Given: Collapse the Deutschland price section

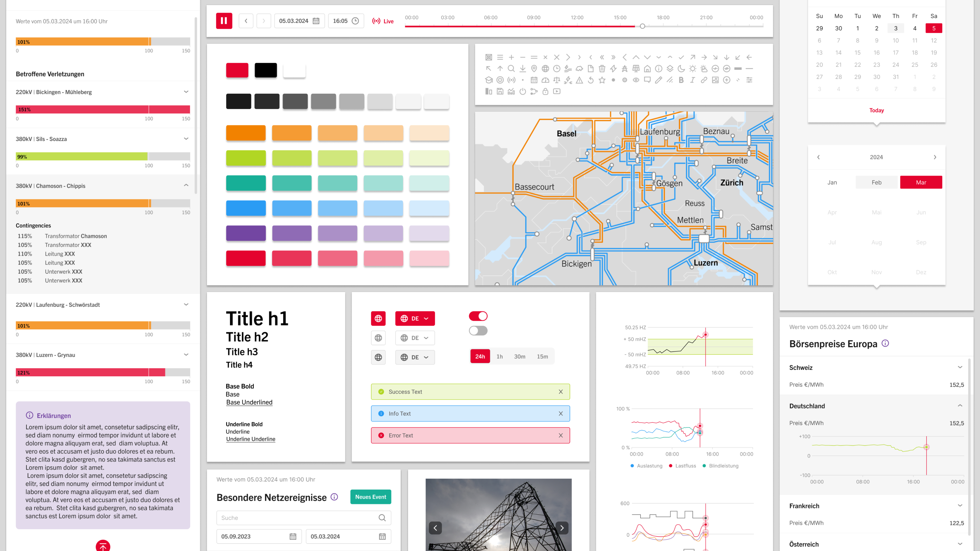Looking at the screenshot, I should click(960, 406).
